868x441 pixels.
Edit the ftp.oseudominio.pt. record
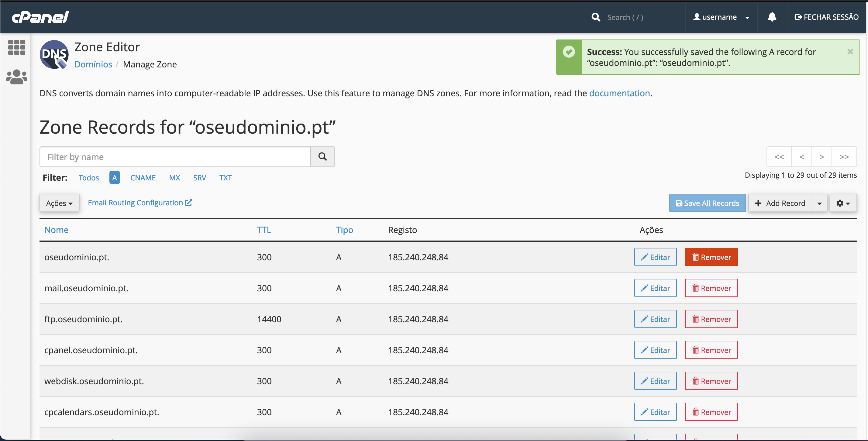coord(655,319)
